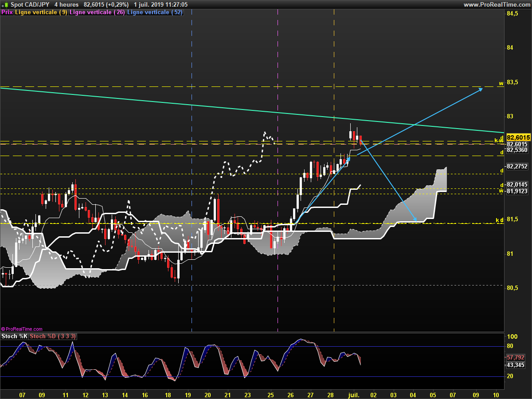
Task: Click the 81,9123 price level label
Action: (517, 191)
